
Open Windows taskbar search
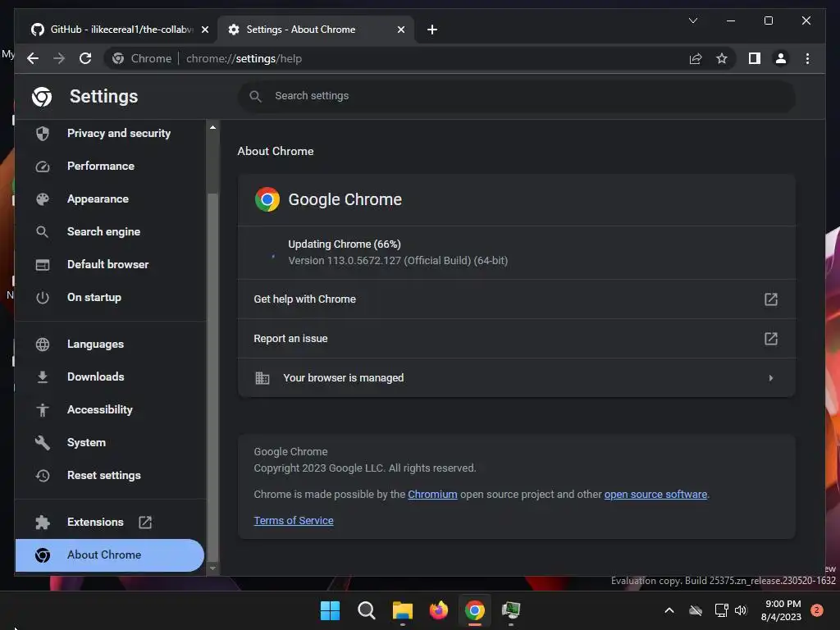(367, 610)
